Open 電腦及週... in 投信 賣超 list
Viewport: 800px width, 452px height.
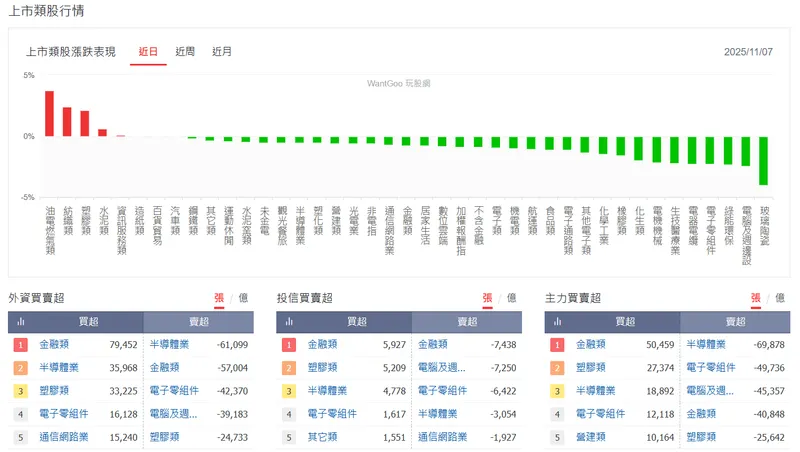tap(442, 368)
